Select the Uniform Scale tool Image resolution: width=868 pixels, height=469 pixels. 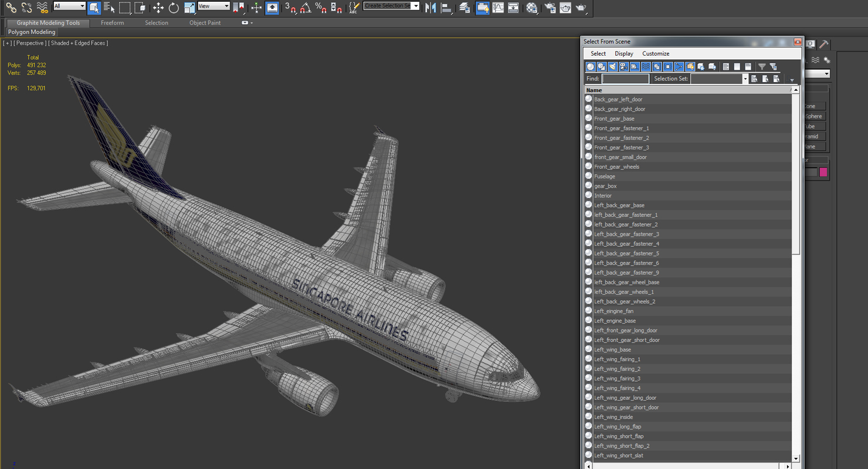(189, 8)
